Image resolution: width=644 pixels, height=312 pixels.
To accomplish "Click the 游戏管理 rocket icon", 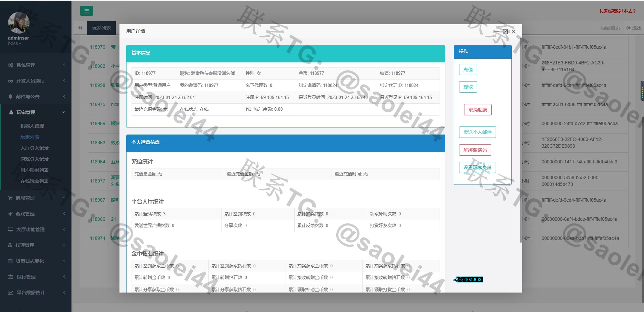I will coord(10,214).
